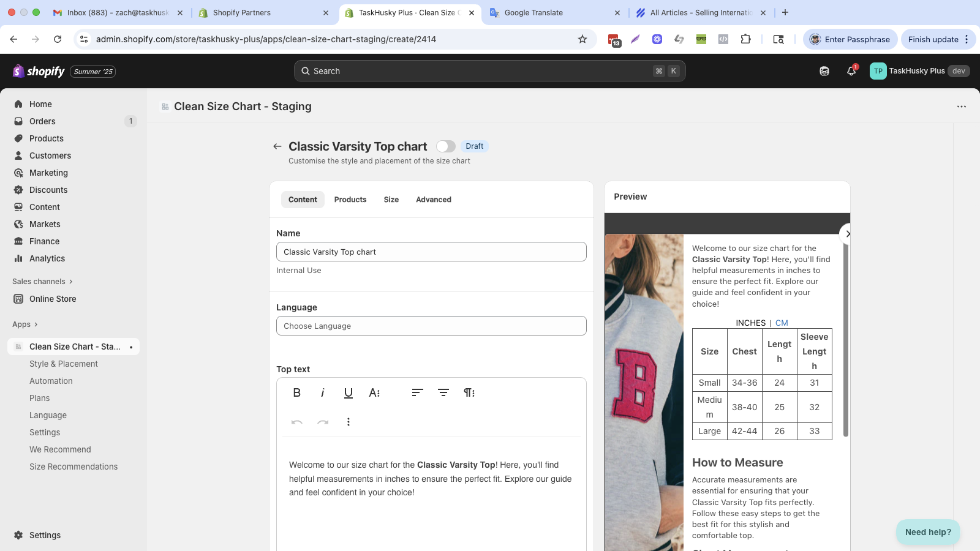Toggle the chart Draft status switch

click(446, 146)
